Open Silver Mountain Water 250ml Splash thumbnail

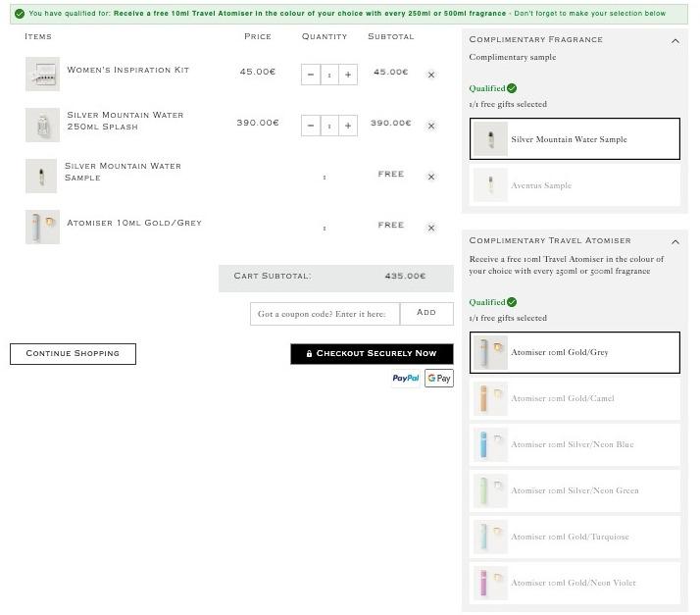tap(42, 125)
